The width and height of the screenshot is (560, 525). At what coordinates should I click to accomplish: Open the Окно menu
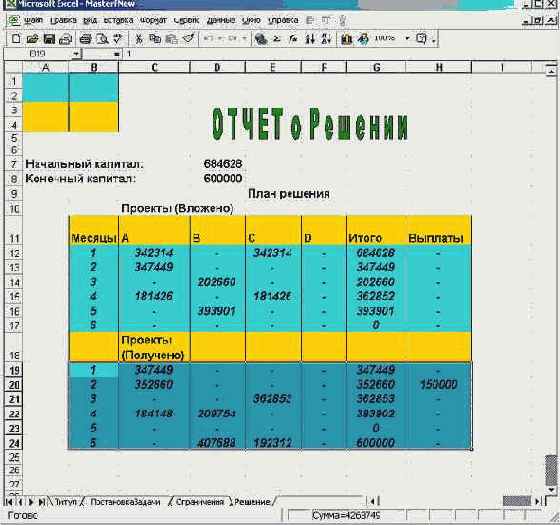click(251, 20)
